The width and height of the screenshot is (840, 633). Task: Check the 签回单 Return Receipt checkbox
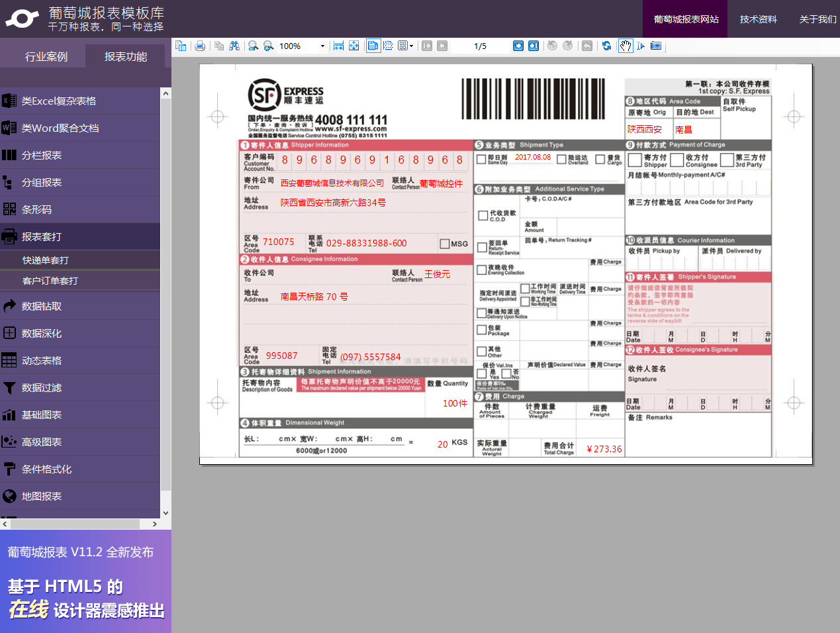pyautogui.click(x=483, y=248)
